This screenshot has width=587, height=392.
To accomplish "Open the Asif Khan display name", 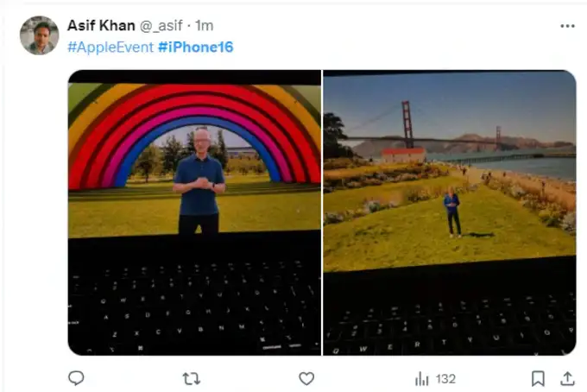I will click(103, 26).
